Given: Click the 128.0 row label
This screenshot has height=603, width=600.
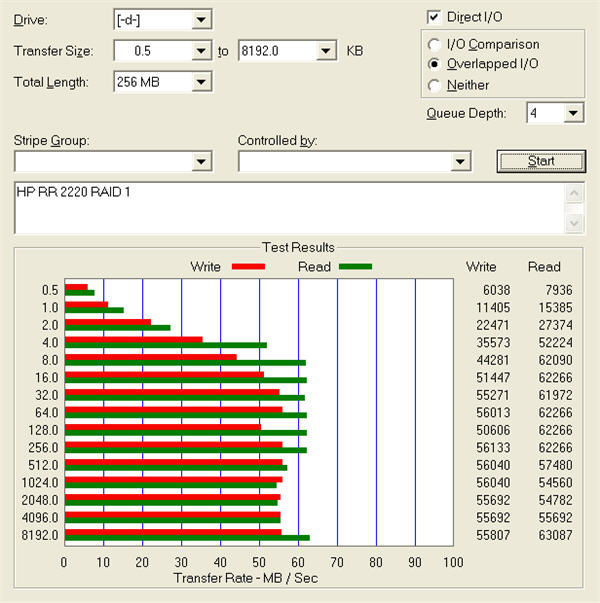Looking at the screenshot, I should tap(43, 430).
